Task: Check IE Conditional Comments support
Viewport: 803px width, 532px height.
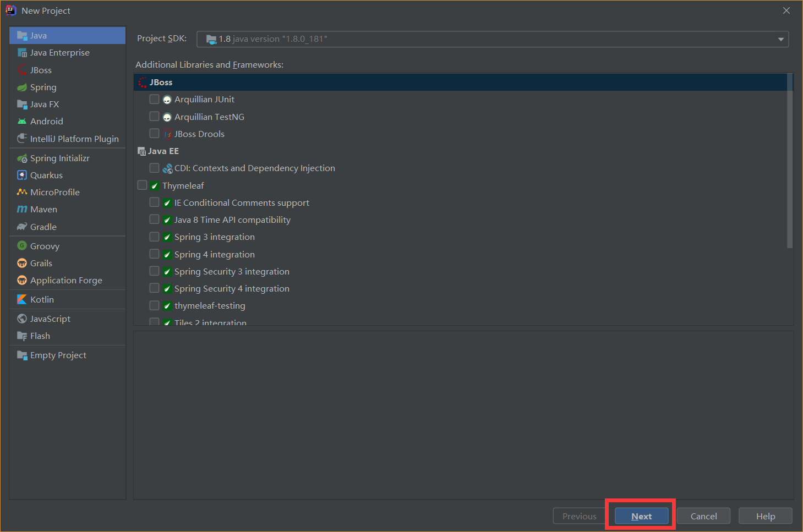Action: point(154,202)
